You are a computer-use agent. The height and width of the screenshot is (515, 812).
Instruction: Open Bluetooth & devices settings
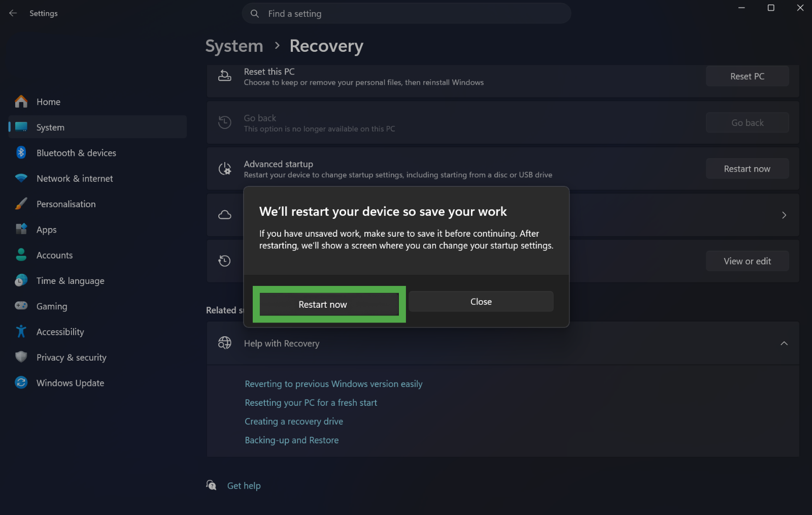point(97,152)
